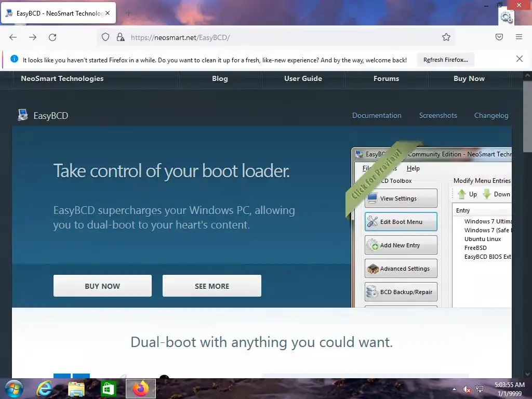Image resolution: width=532 pixels, height=399 pixels.
Task: Click Add New Entry in the preview
Action: pos(401,245)
